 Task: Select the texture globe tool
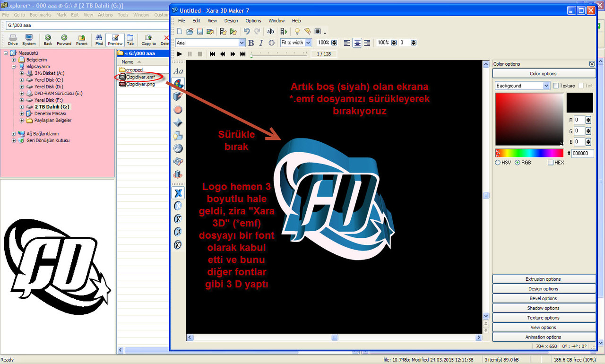[x=178, y=148]
